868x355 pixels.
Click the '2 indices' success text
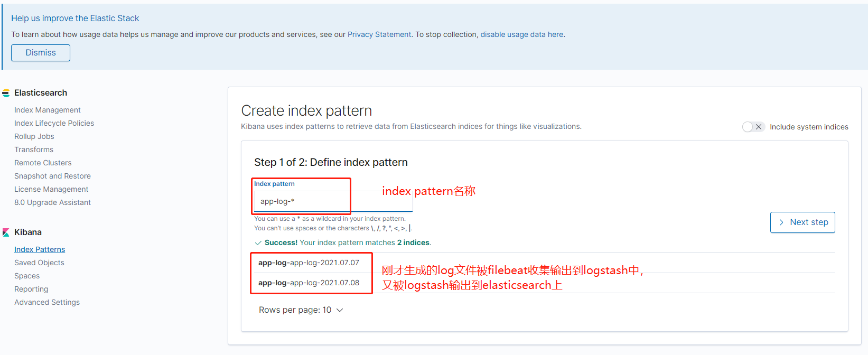coord(413,243)
